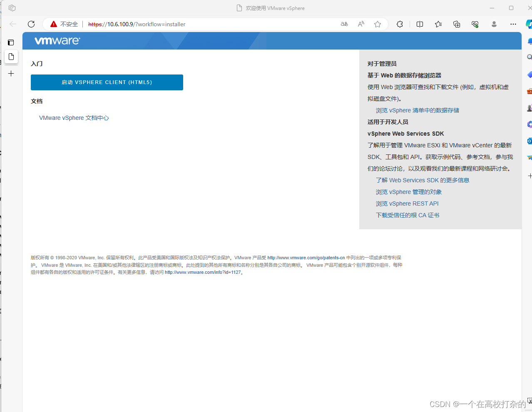Click the browser refresh icon
Screen dimensions: 532x412
(x=31, y=24)
